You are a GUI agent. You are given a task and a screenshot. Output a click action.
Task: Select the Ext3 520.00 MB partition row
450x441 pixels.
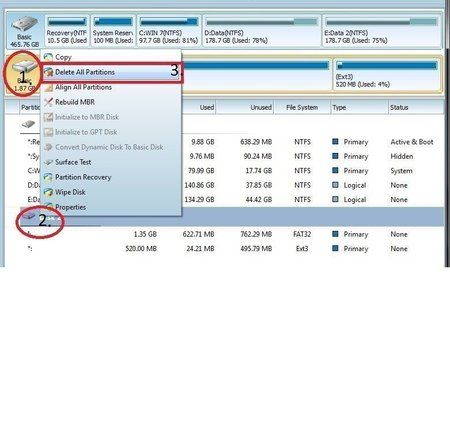(224, 249)
